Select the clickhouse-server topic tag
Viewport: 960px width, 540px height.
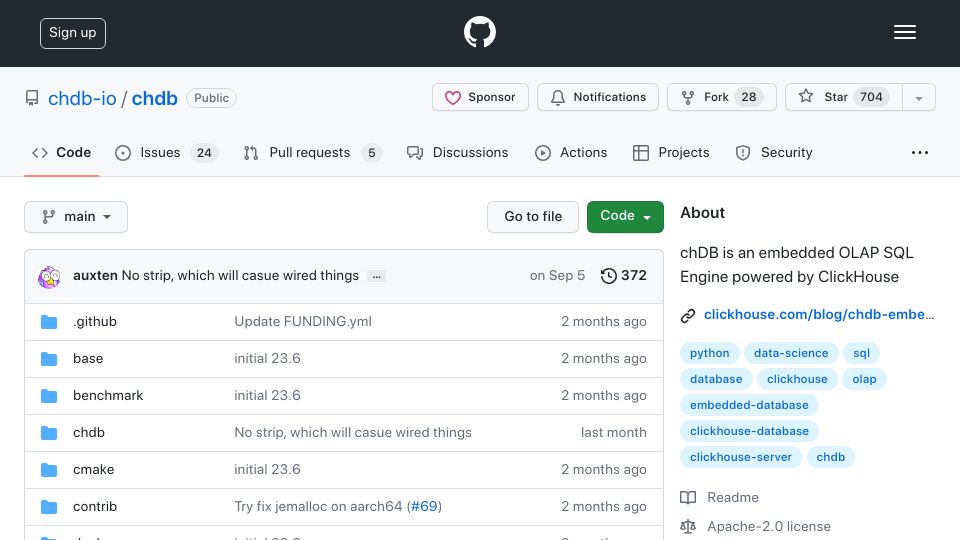pos(741,457)
